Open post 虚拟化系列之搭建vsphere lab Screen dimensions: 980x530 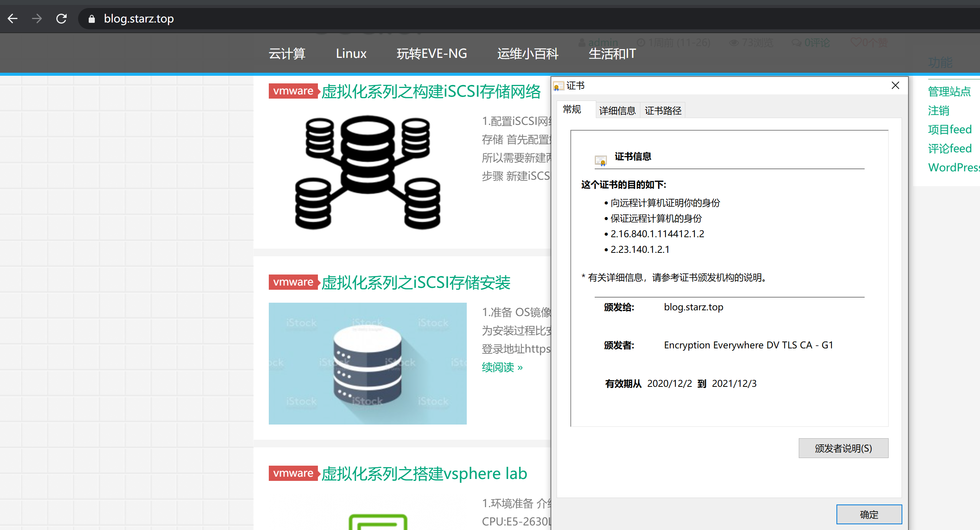pos(424,474)
